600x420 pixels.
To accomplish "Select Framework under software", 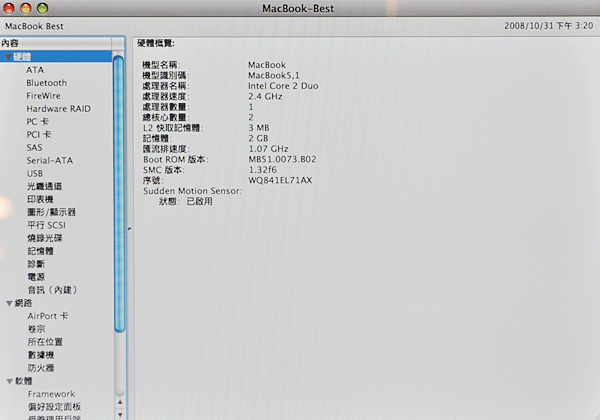I will coord(51,394).
